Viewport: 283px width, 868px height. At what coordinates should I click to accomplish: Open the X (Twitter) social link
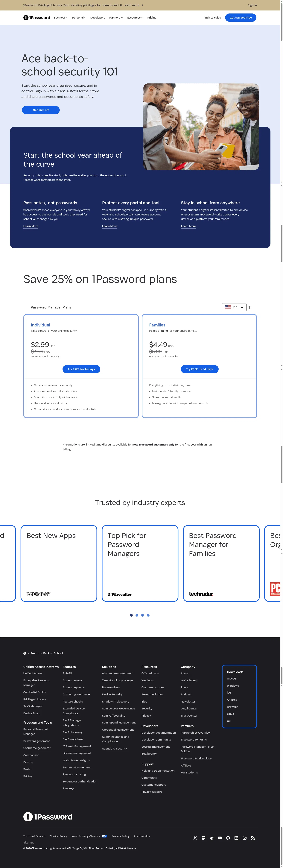[x=195, y=838]
